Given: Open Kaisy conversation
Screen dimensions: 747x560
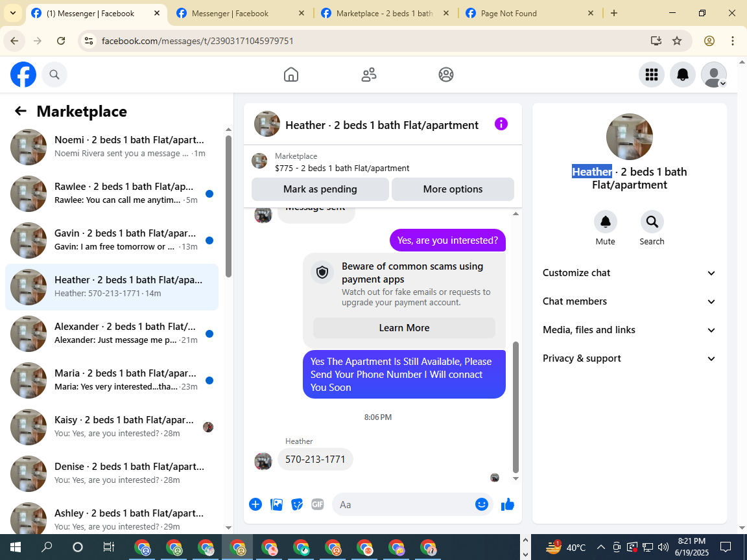Looking at the screenshot, I should pos(112,426).
